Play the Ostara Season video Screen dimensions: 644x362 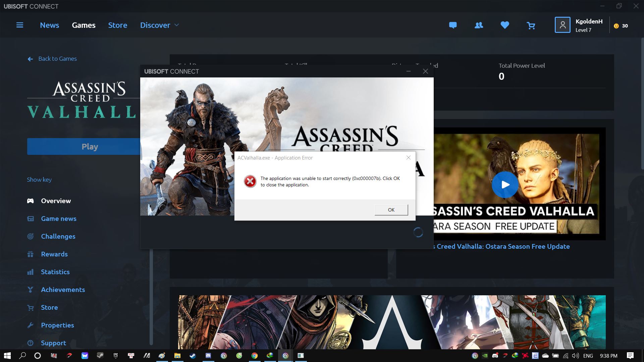(505, 184)
